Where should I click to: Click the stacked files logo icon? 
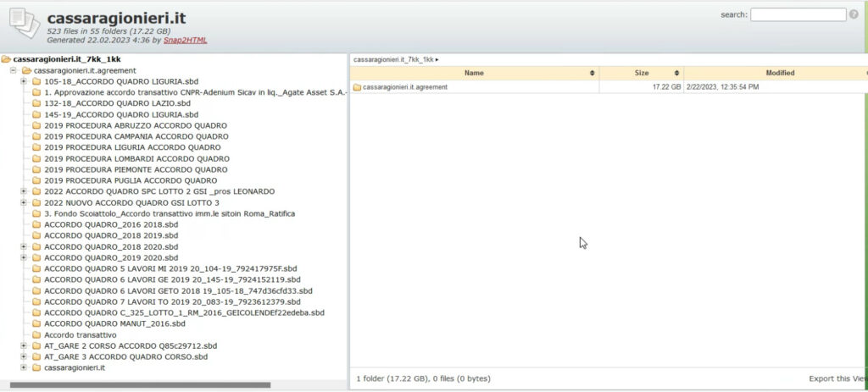click(x=23, y=25)
